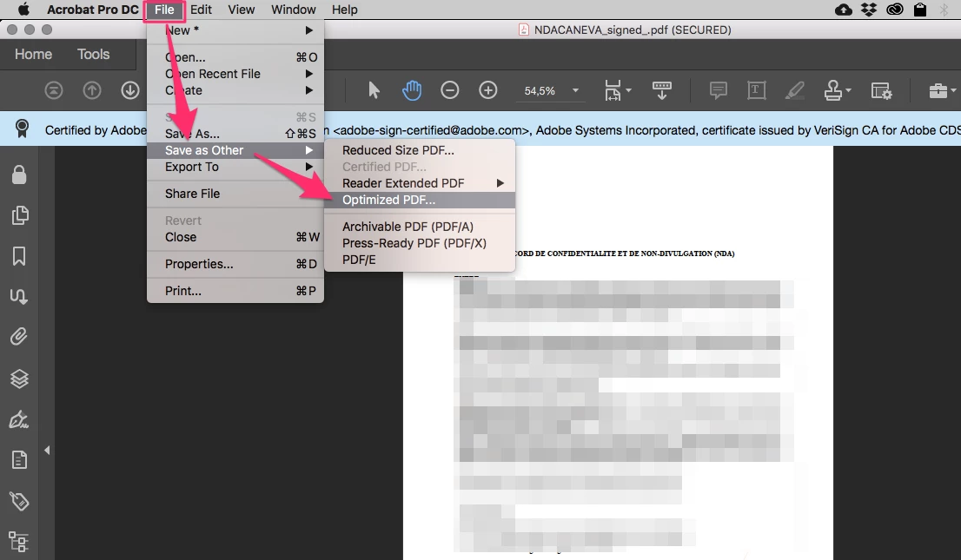Click the 54,5% zoom value field
The height and width of the screenshot is (560, 961).
tap(540, 90)
